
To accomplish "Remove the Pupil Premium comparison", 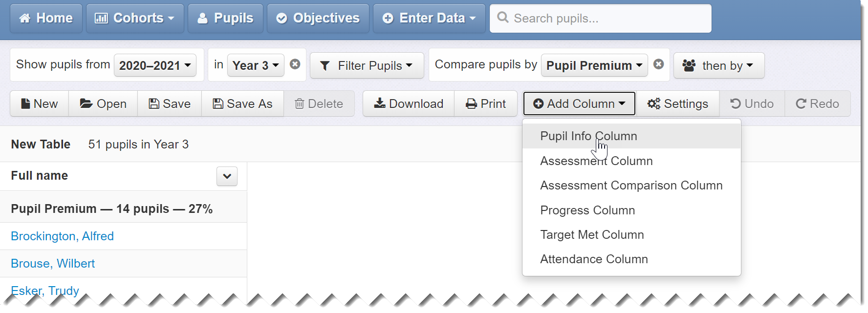I will pyautogui.click(x=658, y=64).
